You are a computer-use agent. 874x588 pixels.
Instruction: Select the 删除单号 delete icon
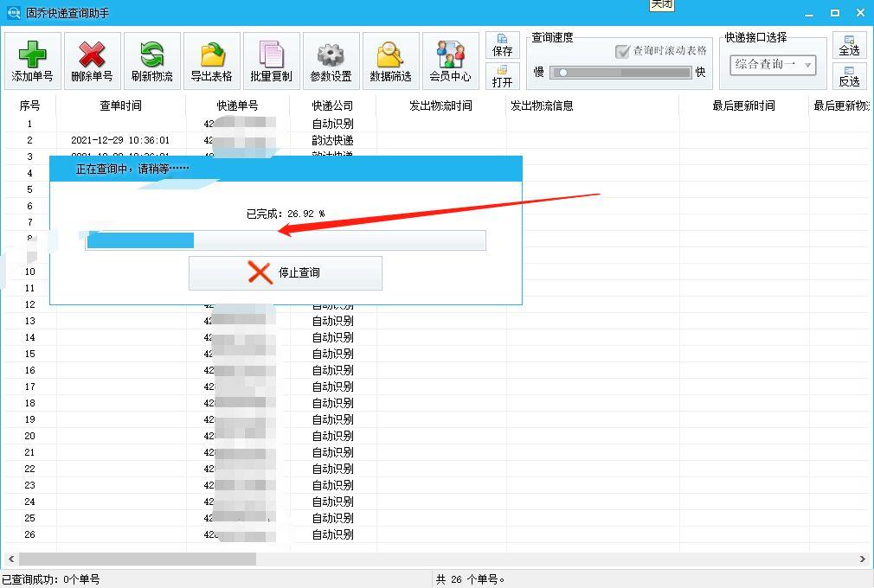(x=91, y=60)
